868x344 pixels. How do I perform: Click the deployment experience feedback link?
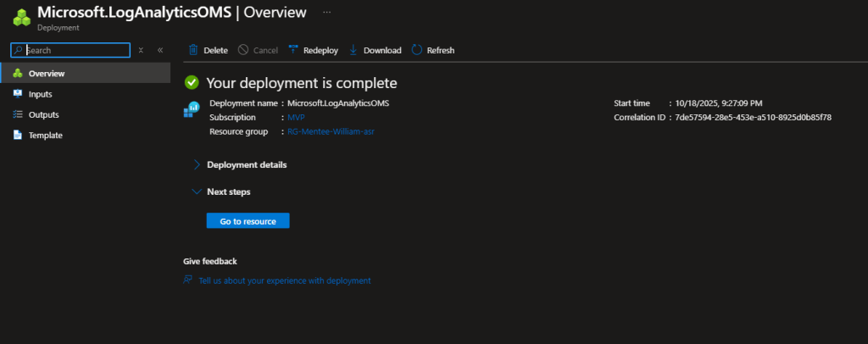(284, 280)
